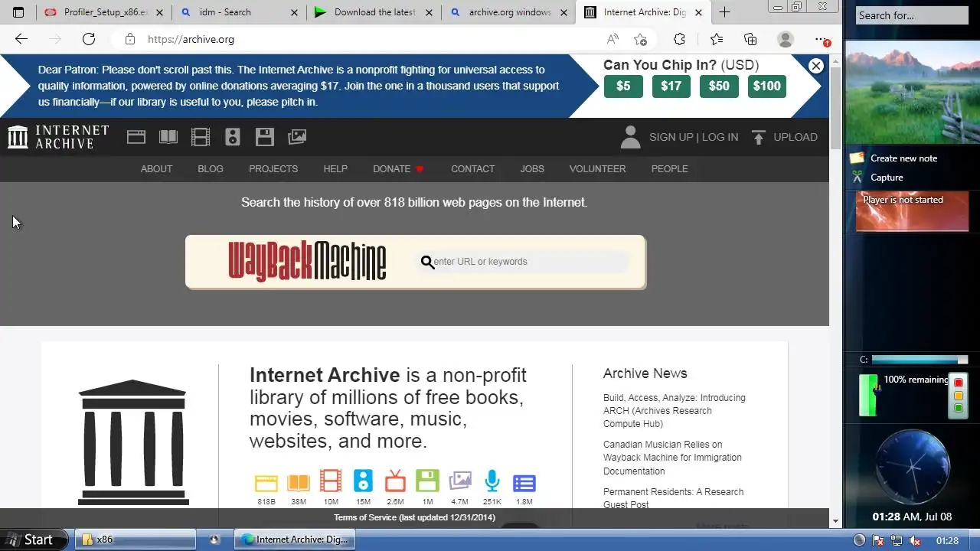Image resolution: width=980 pixels, height=551 pixels.
Task: Open the PEOPLE menu item
Action: coord(669,169)
